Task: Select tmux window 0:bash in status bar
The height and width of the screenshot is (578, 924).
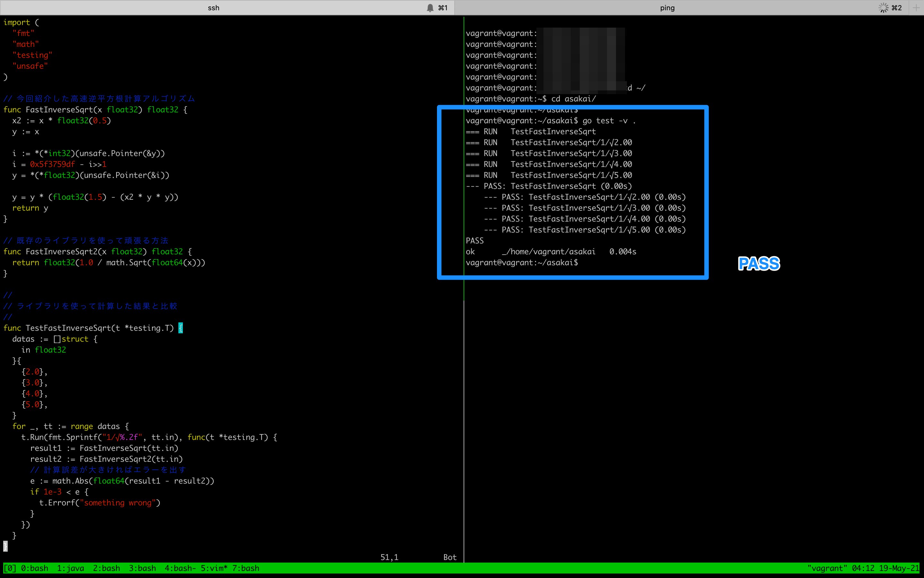Action: click(34, 568)
